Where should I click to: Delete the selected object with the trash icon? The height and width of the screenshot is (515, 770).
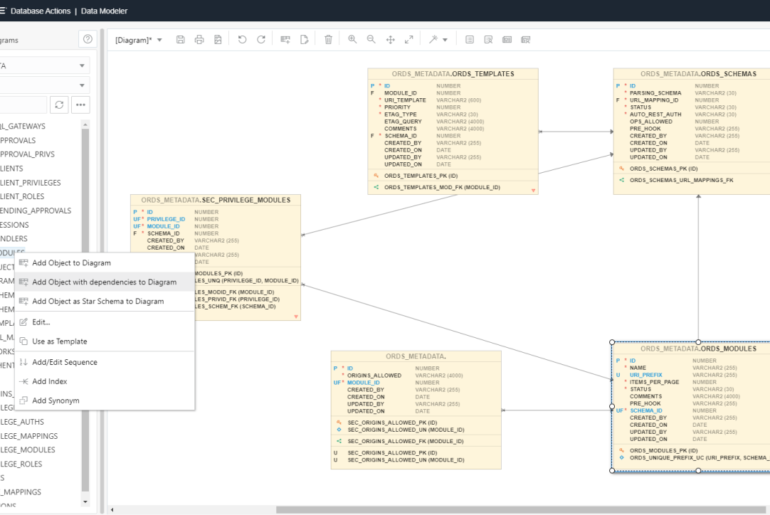[x=329, y=40]
